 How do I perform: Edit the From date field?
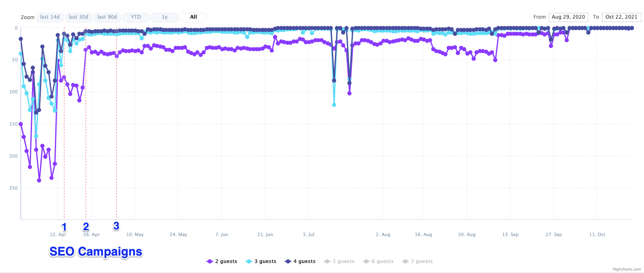(x=568, y=17)
